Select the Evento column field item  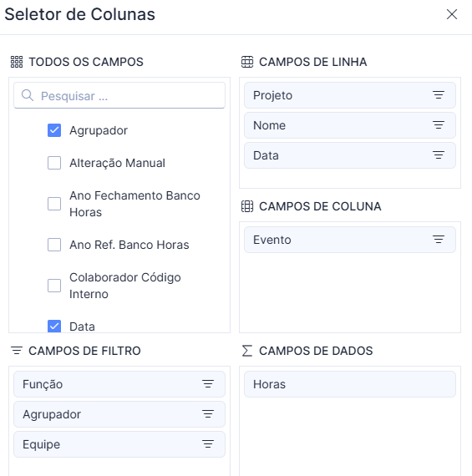click(x=350, y=240)
